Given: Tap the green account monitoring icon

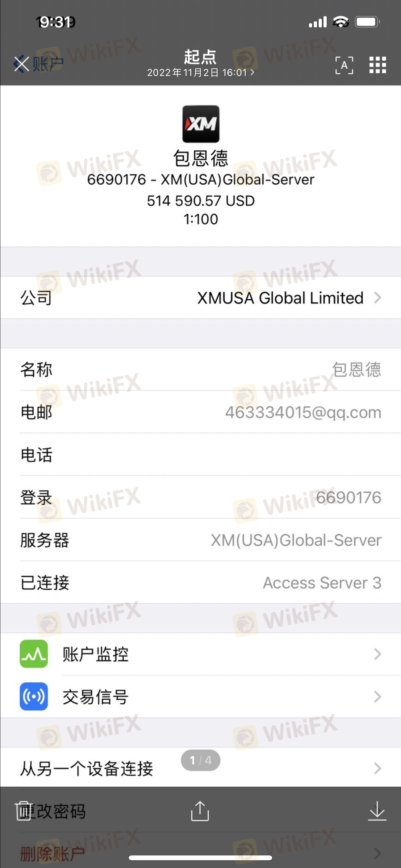Looking at the screenshot, I should [34, 654].
